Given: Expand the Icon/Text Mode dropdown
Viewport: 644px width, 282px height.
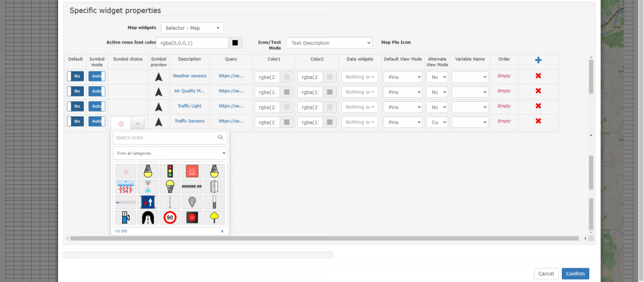Looking at the screenshot, I should tap(328, 43).
